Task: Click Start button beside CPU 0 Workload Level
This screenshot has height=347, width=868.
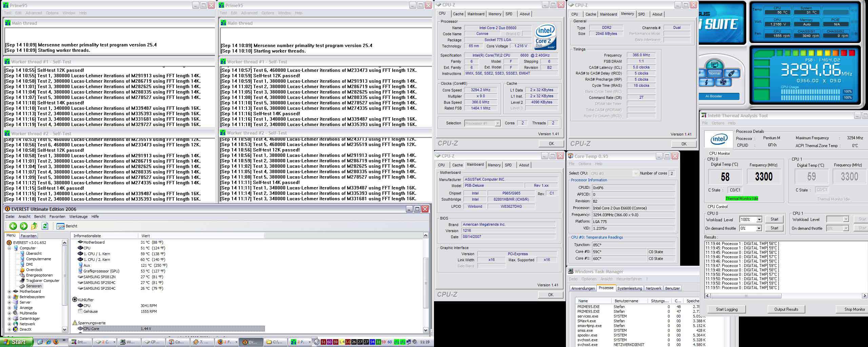Action: coord(774,219)
